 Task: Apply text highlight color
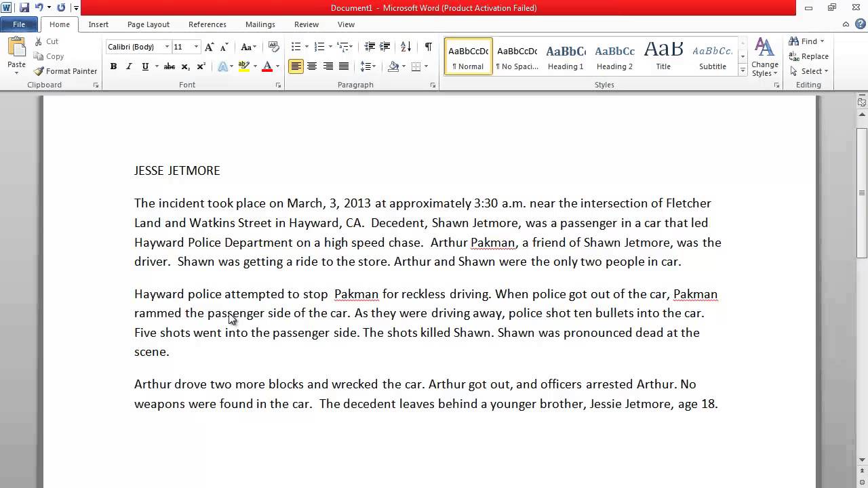244,66
